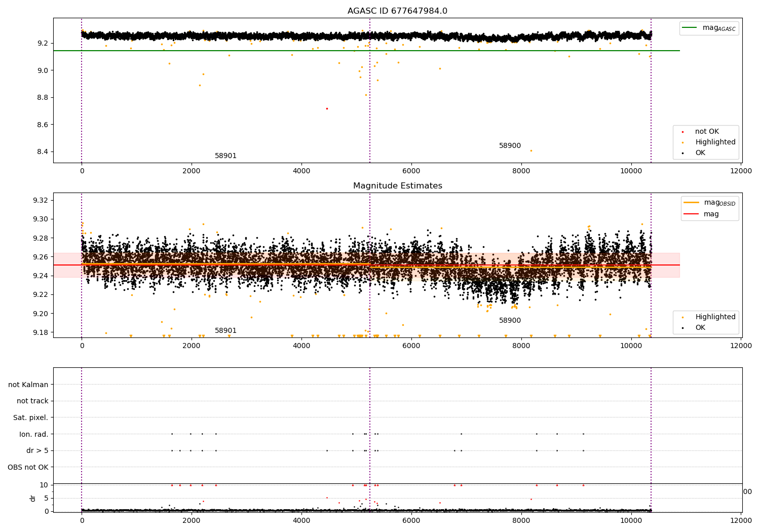Image resolution: width=760 pixels, height=532 pixels.
Task: Click the "58900" annotation in the top plot
Action: coord(510,146)
